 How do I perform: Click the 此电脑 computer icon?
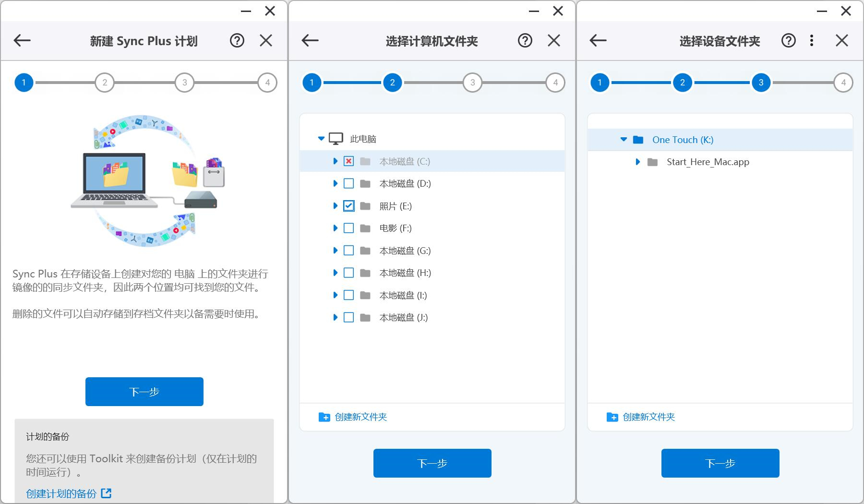click(x=335, y=138)
